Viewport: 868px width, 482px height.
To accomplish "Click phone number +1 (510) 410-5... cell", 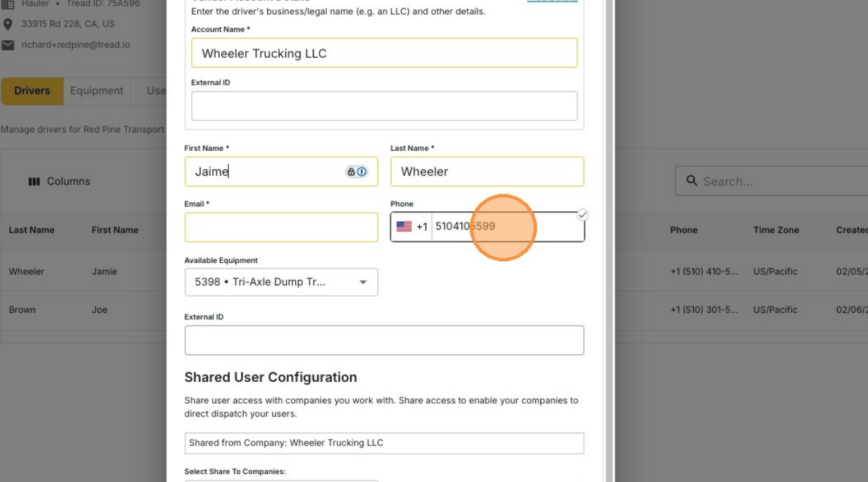I will [x=704, y=271].
